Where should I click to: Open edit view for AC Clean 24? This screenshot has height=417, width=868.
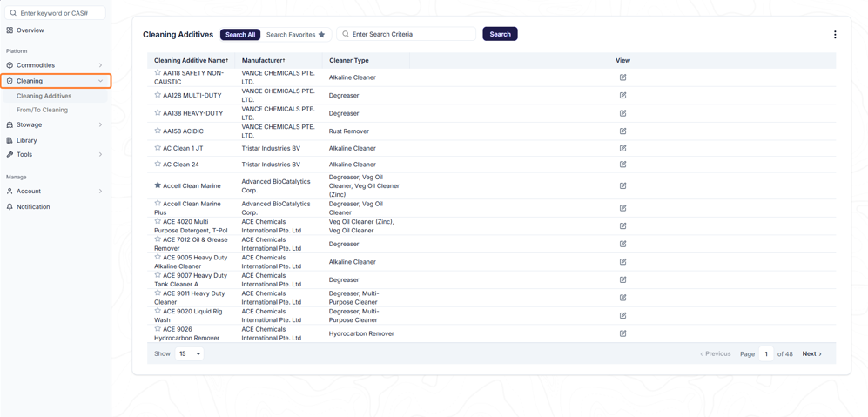tap(622, 164)
